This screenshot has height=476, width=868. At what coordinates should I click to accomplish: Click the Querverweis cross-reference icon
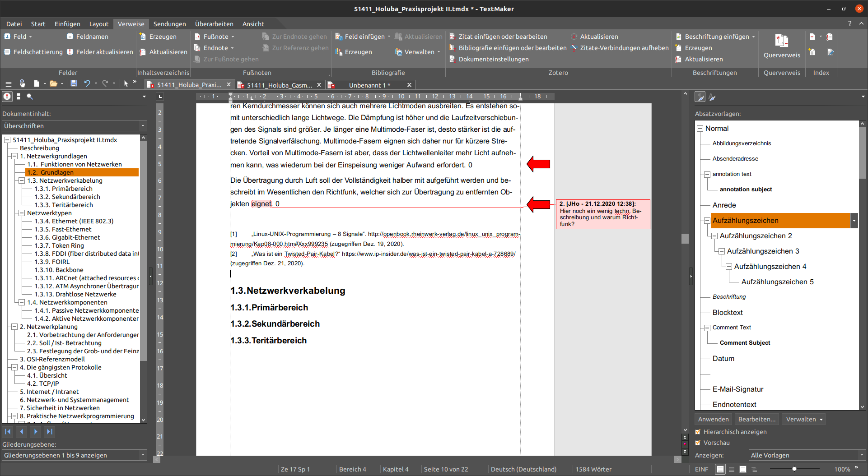pyautogui.click(x=781, y=41)
